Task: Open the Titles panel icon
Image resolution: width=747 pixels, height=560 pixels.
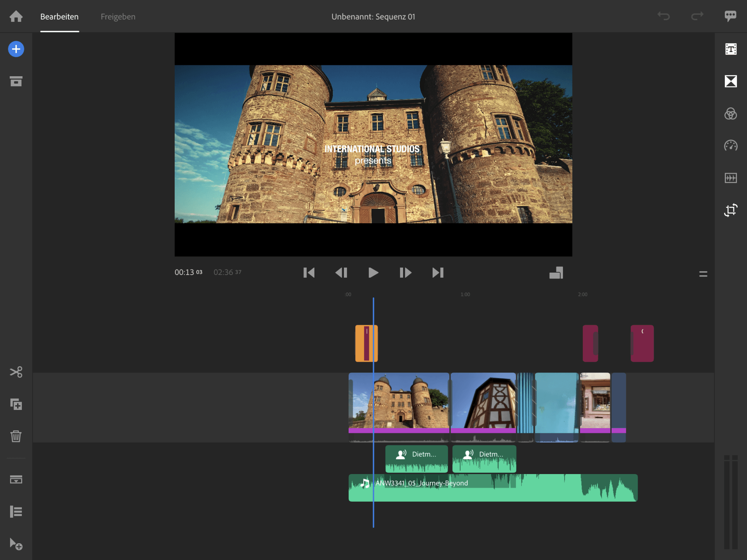Action: (x=731, y=49)
